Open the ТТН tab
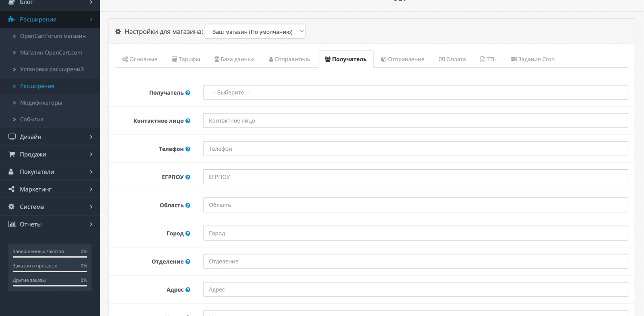The width and height of the screenshot is (644, 316). click(x=489, y=59)
